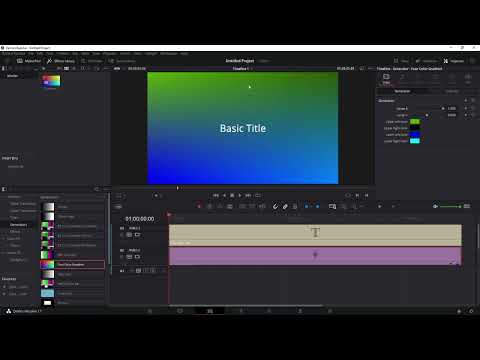Screen dimensions: 480x360
Task: Expand the Audio FX category arrow
Action: click(x=4, y=253)
